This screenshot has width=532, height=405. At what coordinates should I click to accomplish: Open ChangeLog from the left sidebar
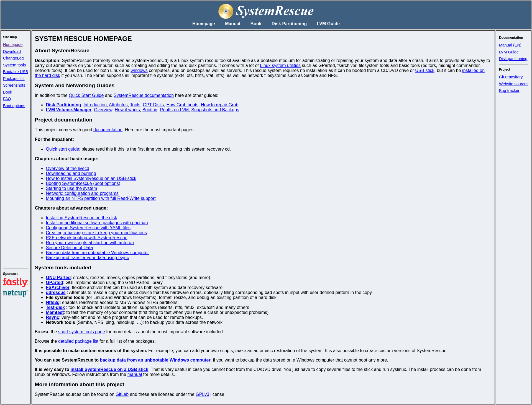pos(13,58)
